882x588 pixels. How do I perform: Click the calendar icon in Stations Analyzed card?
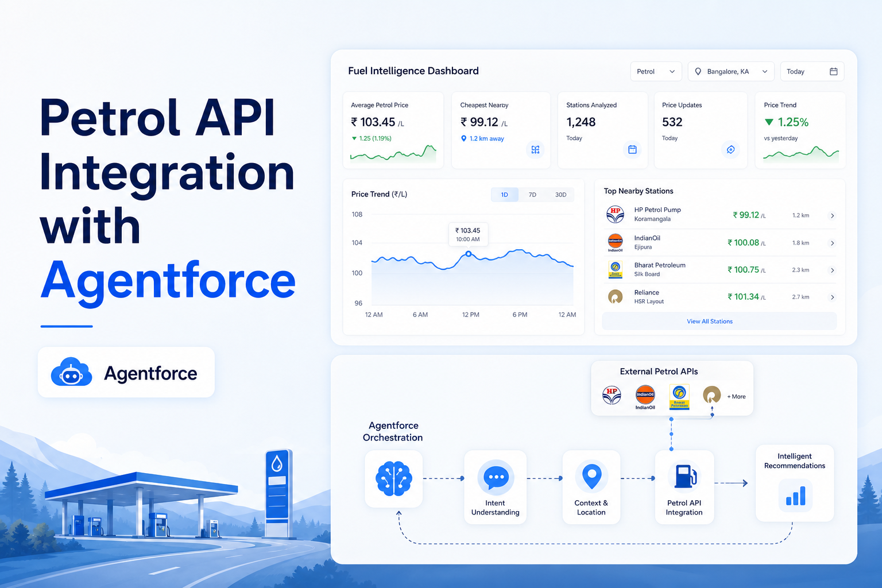point(632,149)
